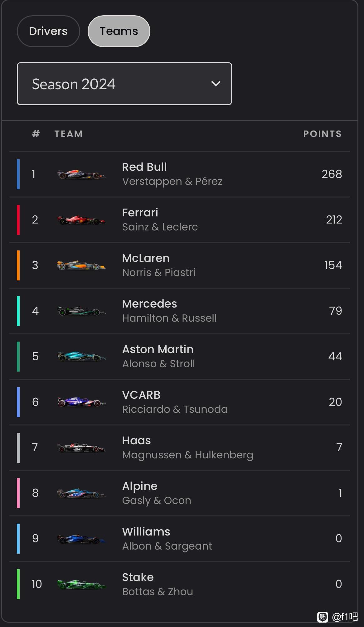Click the VCARB car icon
The width and height of the screenshot is (364, 627).
(82, 402)
